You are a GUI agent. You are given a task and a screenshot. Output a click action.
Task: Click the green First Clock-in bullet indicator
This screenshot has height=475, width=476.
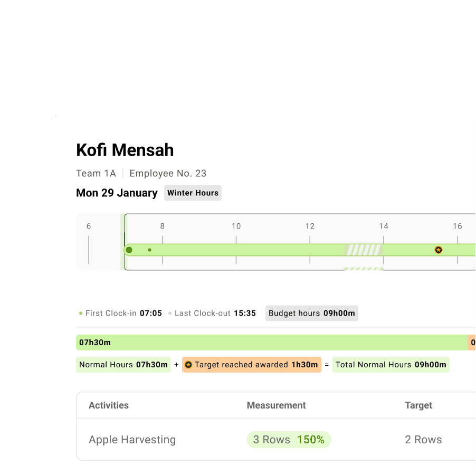80,313
